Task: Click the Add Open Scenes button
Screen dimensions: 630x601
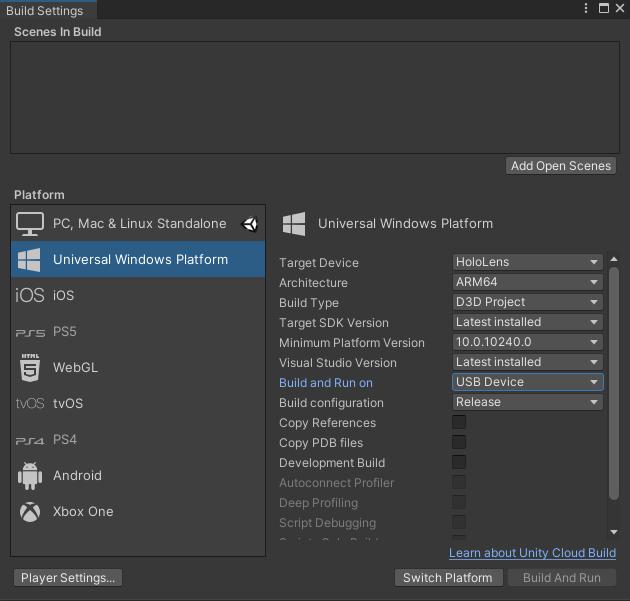Action: 560,166
